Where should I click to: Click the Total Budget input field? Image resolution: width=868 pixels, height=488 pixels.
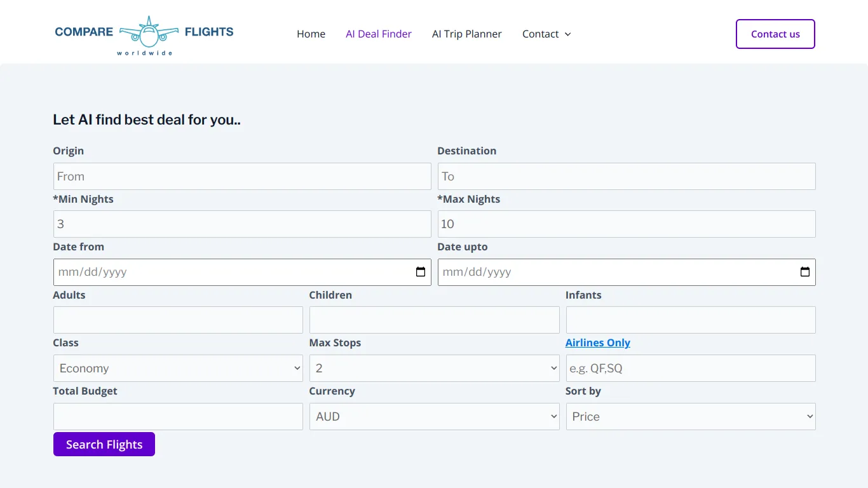coord(177,416)
